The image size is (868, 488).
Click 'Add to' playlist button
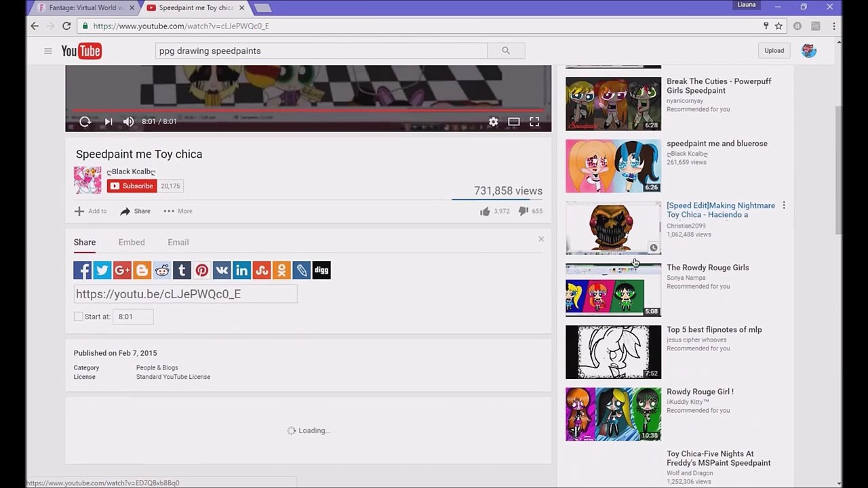click(x=91, y=211)
